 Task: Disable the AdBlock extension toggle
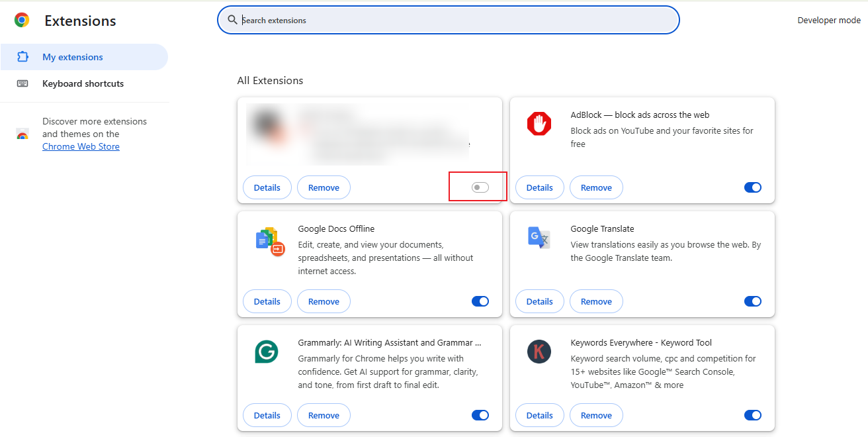[x=752, y=187]
